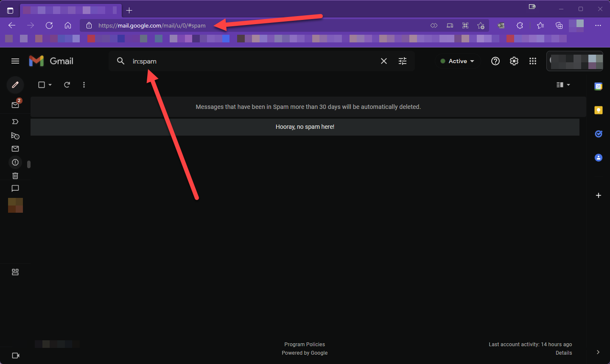Open the Compose new email pencil icon
Screen dimensions: 610x364
(15, 85)
